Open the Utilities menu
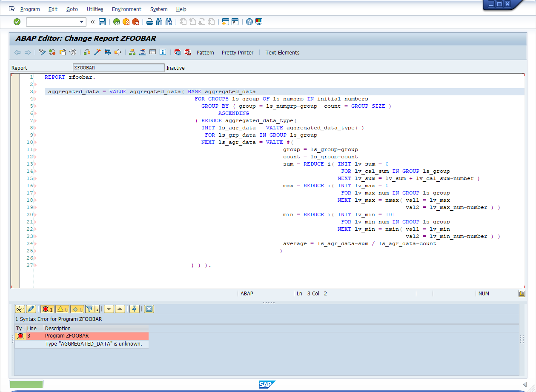The image size is (536, 392). (95, 9)
